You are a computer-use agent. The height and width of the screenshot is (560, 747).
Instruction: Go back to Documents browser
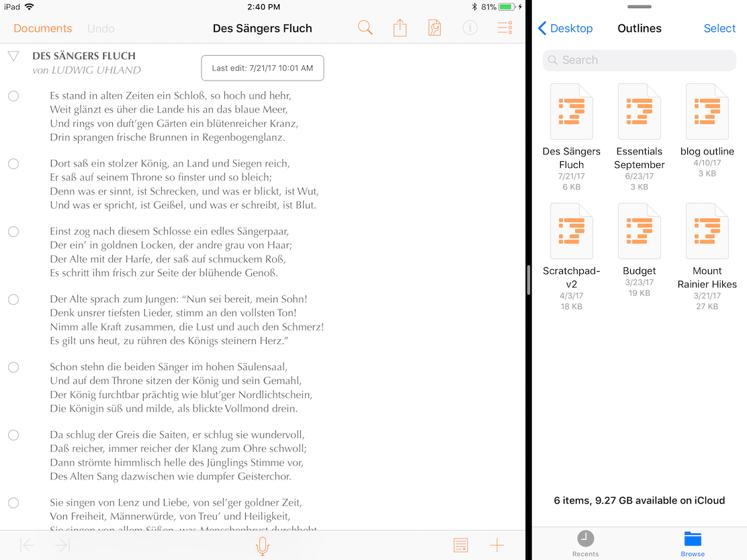pos(43,29)
